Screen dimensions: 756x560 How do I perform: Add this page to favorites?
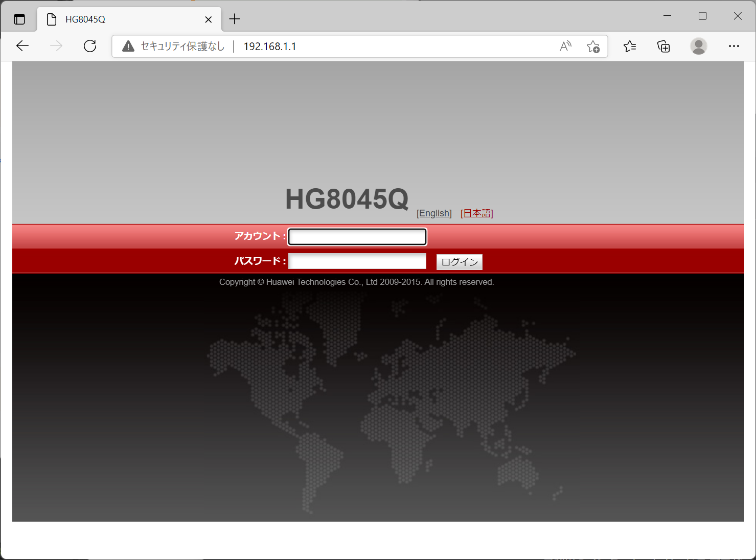[593, 47]
